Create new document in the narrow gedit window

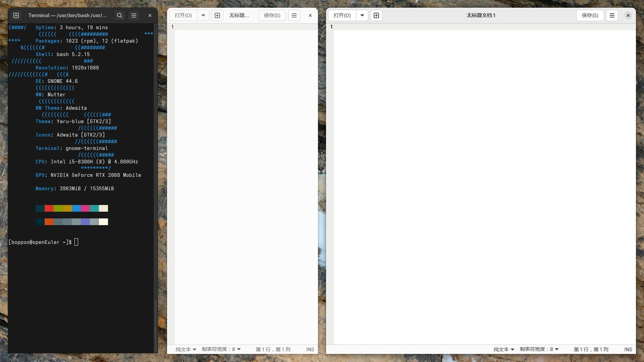click(x=217, y=15)
